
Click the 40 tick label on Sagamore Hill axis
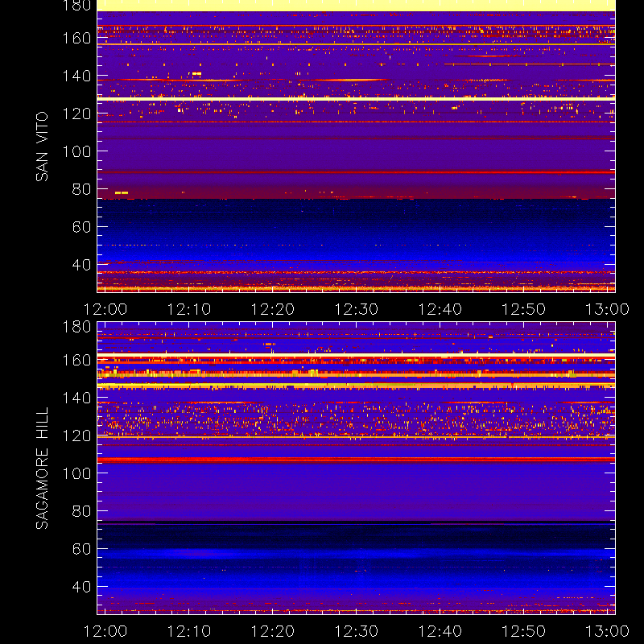click(81, 587)
